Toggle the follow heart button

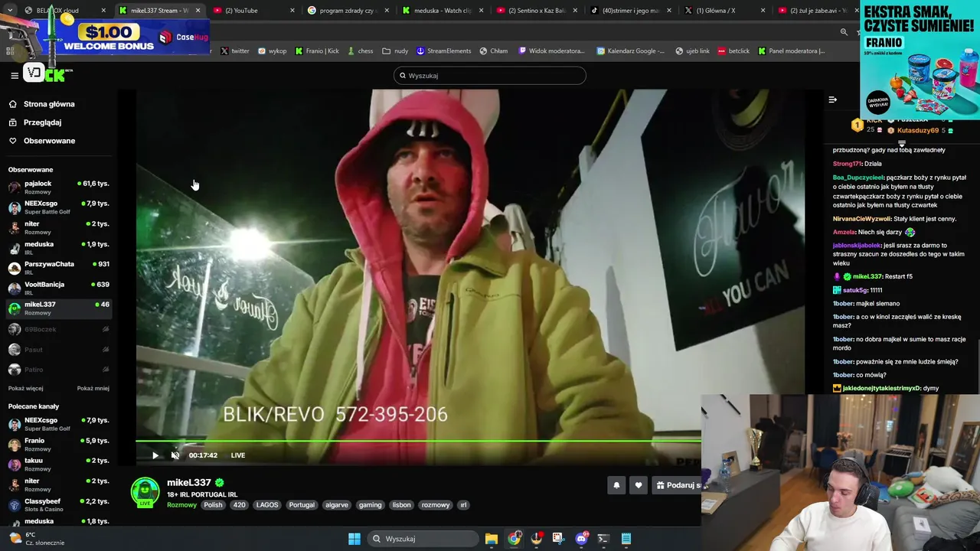[639, 485]
